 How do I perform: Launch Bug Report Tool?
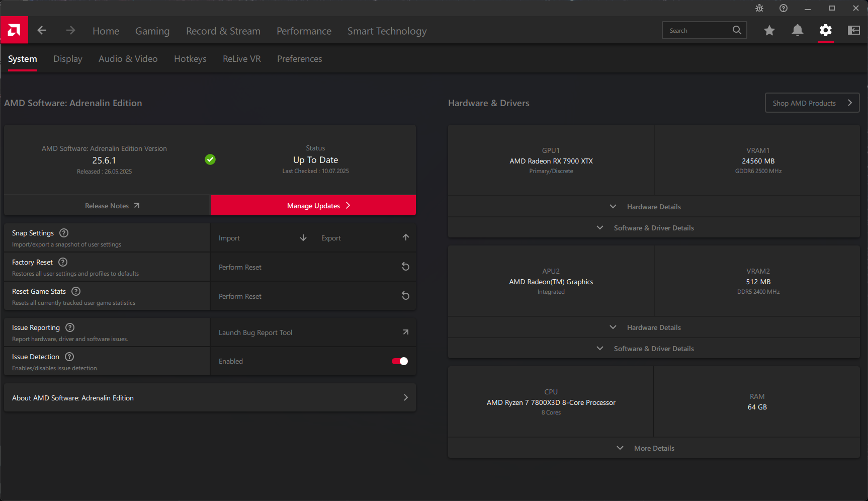pos(313,332)
